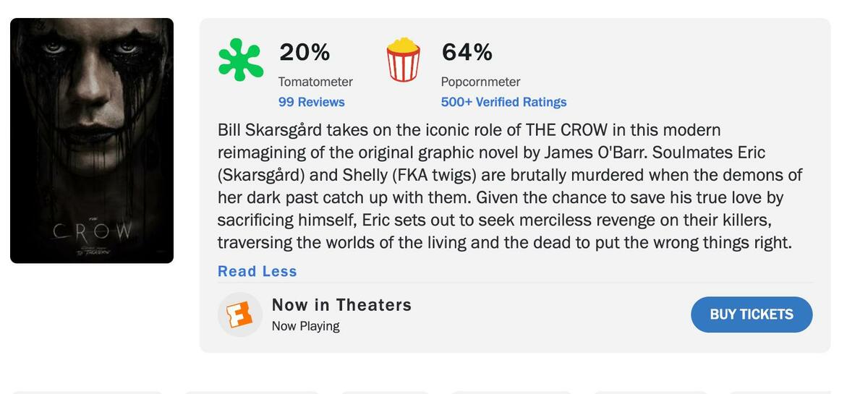The height and width of the screenshot is (394, 868).
Task: Click the CROW logo text on poster
Action: point(93,232)
